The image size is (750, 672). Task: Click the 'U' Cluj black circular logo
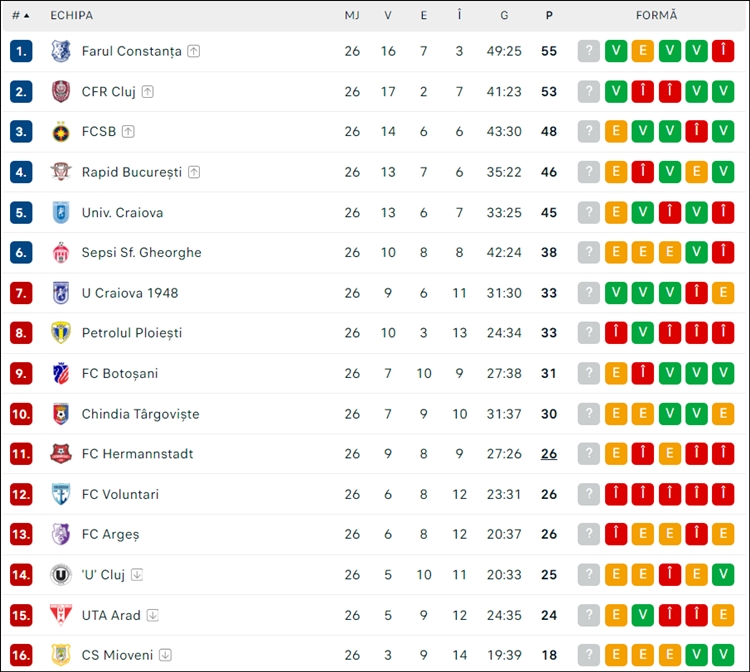tap(61, 574)
